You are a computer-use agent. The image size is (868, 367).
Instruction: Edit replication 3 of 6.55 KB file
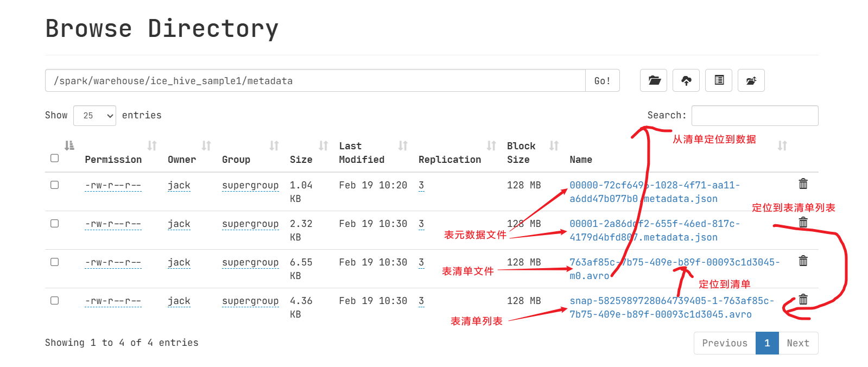click(x=421, y=263)
